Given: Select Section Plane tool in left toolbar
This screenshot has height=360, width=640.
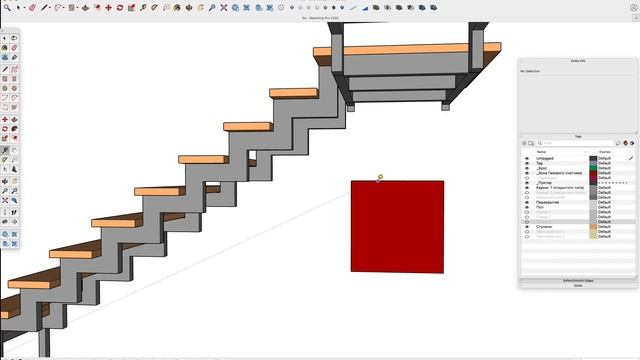Looking at the screenshot, I should point(14,222).
